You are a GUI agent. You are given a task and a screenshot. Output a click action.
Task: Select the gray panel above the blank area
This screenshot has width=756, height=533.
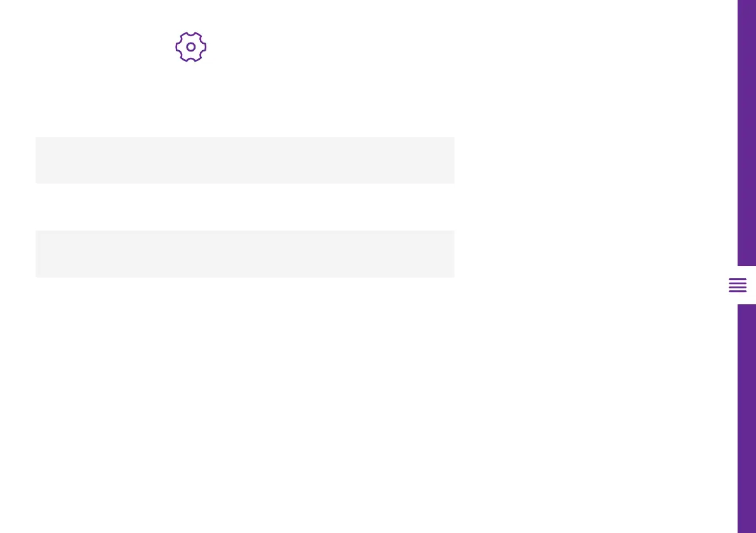(x=244, y=253)
